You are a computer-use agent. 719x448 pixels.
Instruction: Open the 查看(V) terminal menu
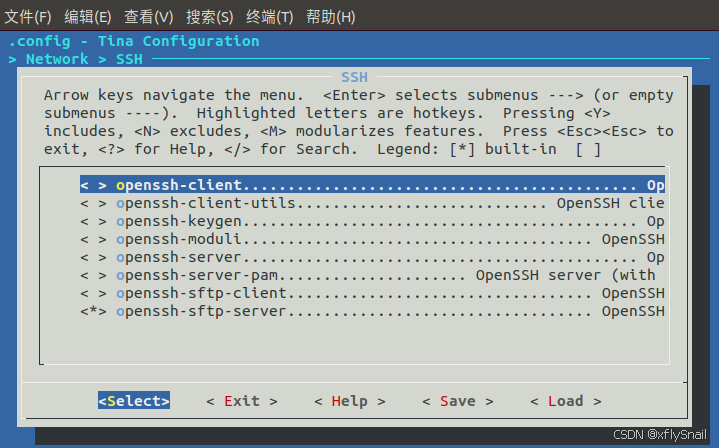point(149,17)
